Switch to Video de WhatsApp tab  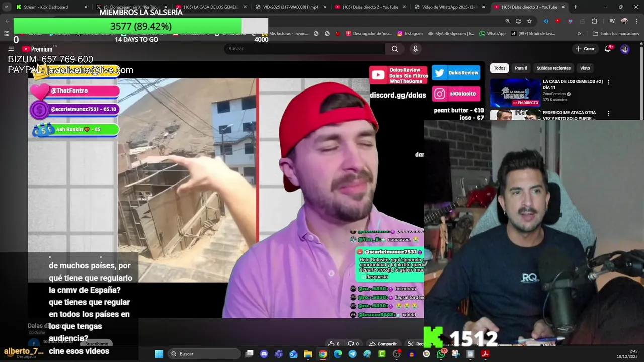(449, 7)
